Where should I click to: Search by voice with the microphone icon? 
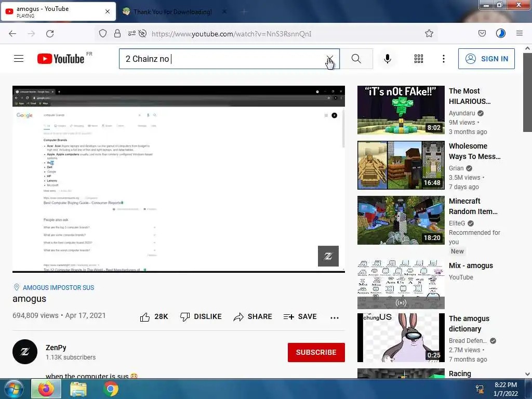(x=387, y=59)
